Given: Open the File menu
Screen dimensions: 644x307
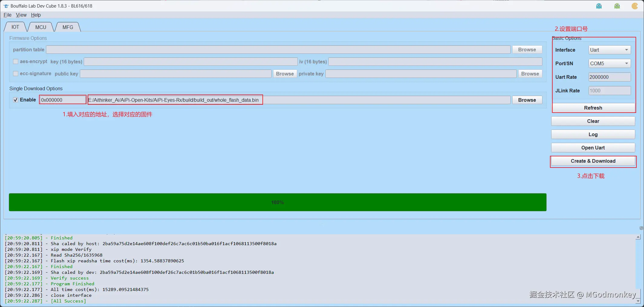Looking at the screenshot, I should coord(8,15).
